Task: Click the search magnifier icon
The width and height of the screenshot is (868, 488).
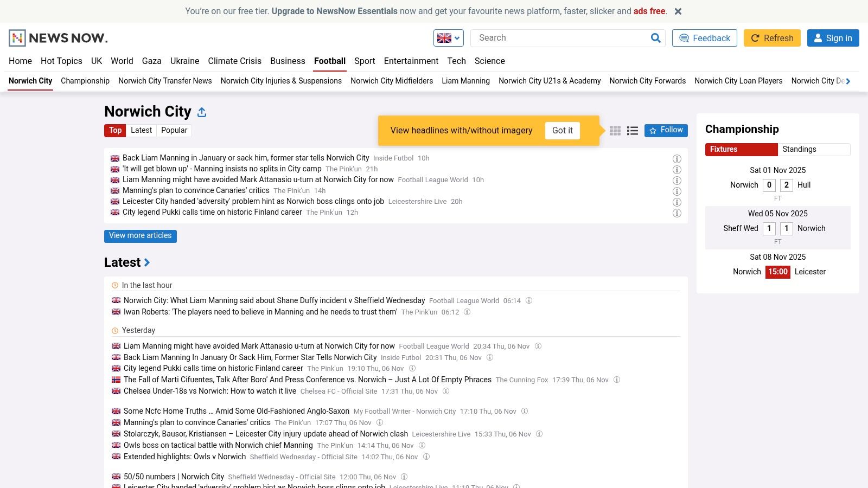Action: coord(655,38)
